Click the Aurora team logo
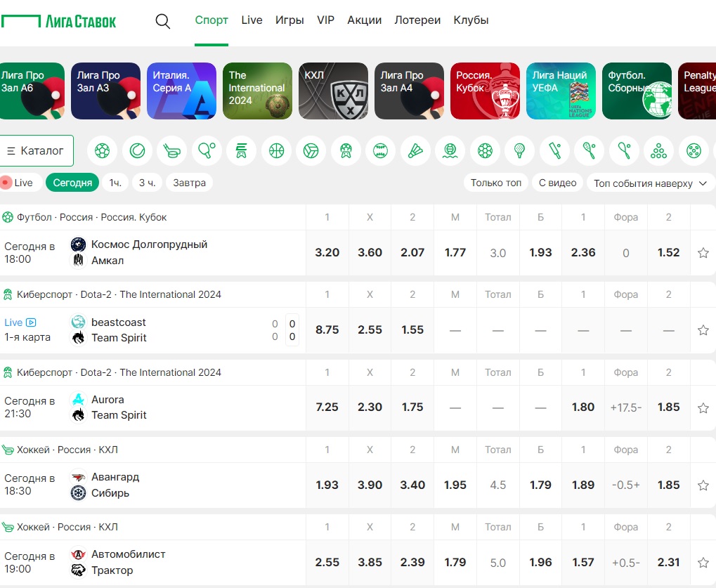 [x=78, y=400]
